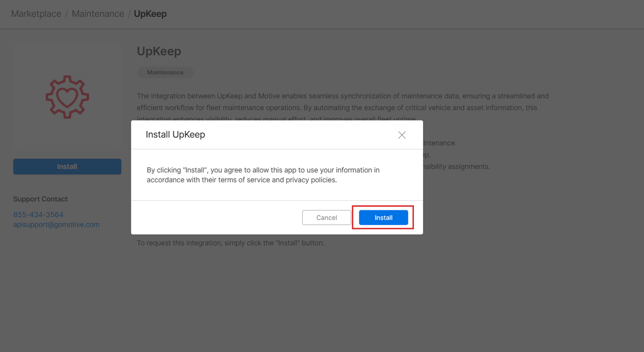644x352 pixels.
Task: Open the Marketplace breadcrumb link
Action: (x=36, y=14)
